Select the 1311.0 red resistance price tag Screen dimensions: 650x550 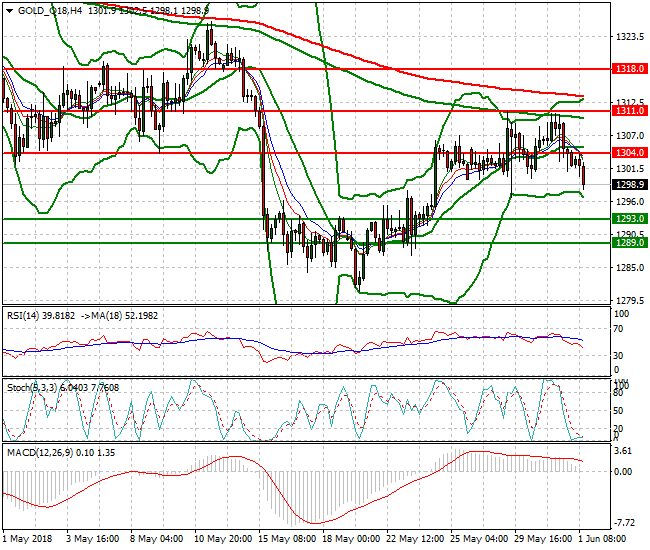click(627, 111)
